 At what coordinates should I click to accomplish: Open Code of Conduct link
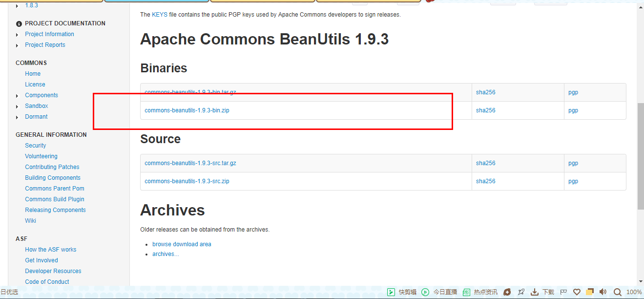pos(47,282)
